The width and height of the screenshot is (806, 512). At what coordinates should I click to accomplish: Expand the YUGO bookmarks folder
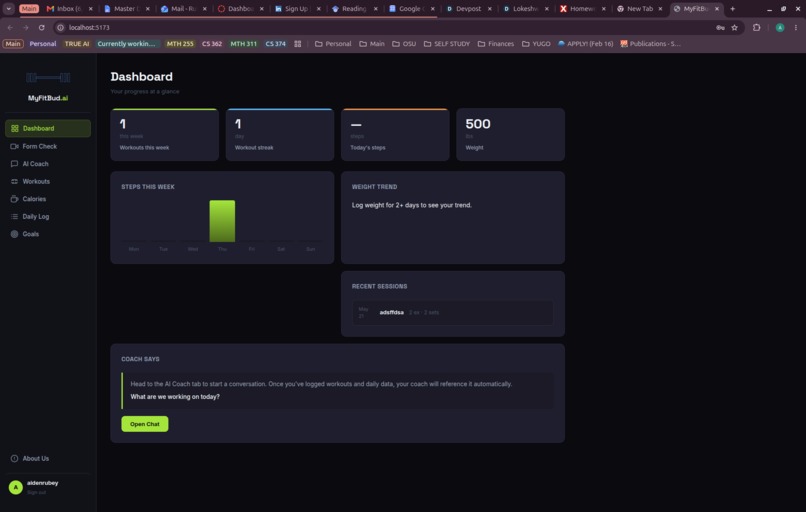point(536,44)
